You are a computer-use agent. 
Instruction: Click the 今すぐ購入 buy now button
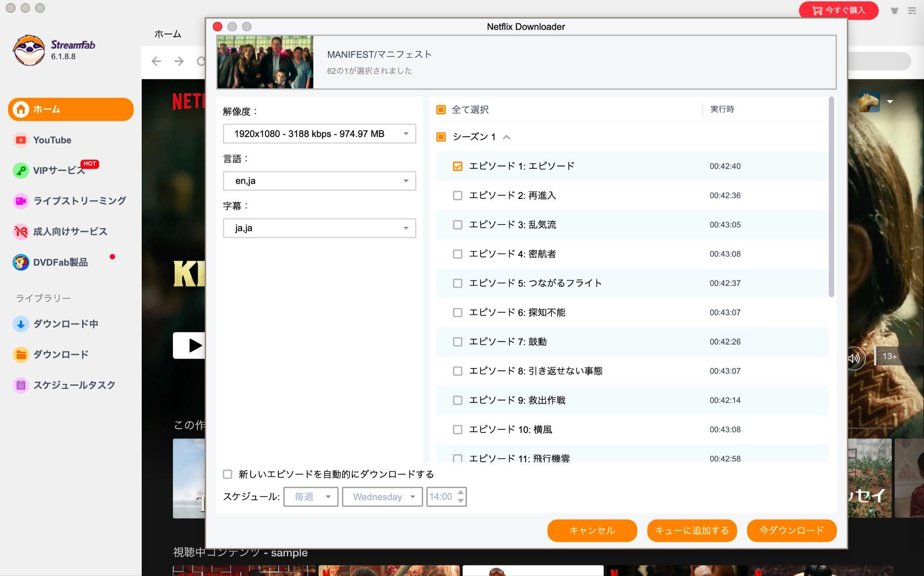pyautogui.click(x=839, y=10)
